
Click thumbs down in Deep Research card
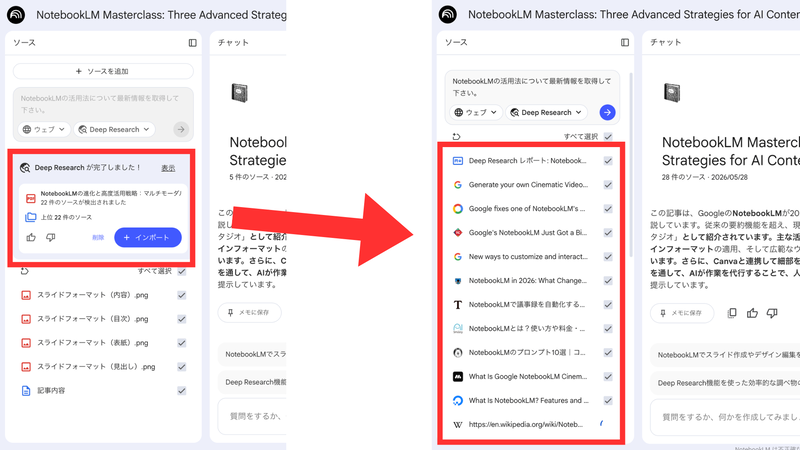point(51,237)
